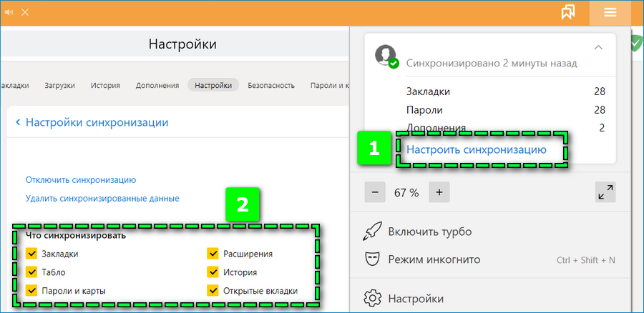Open Настройки from the dropdown menu
The width and height of the screenshot is (644, 313).
click(x=416, y=298)
